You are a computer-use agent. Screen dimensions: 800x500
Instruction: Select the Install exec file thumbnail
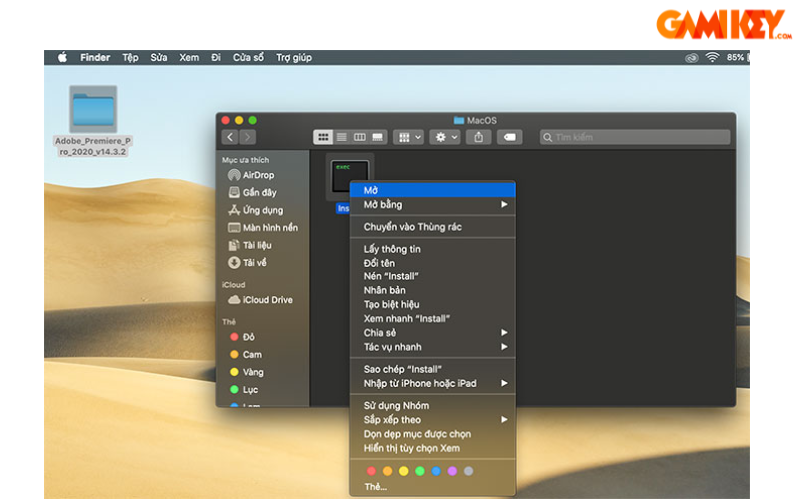(349, 177)
